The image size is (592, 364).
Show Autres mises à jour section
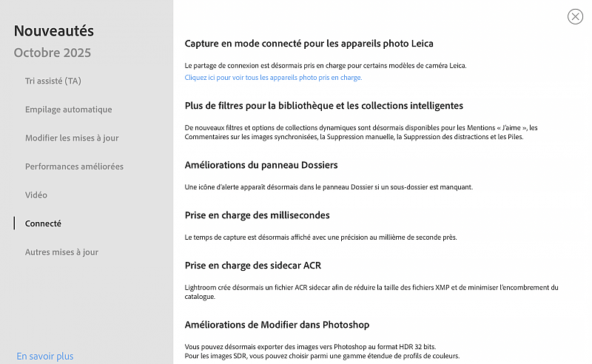(61, 252)
